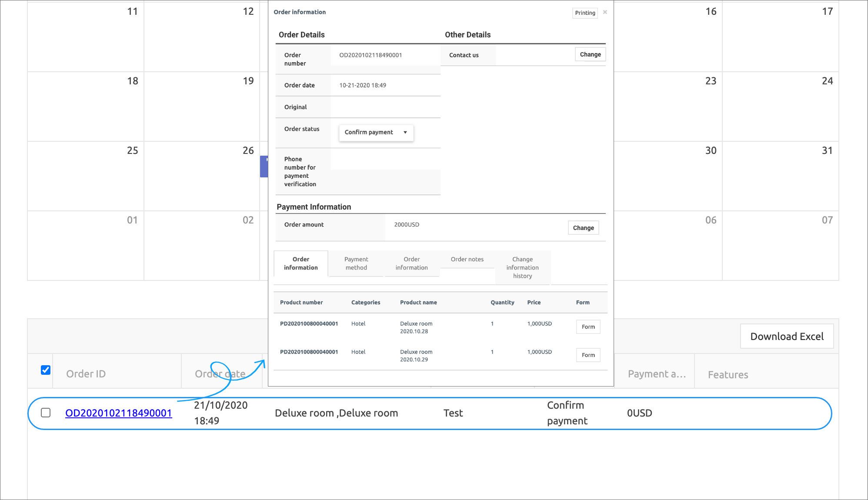The image size is (868, 500).
Task: Open the Order status dropdown
Action: (x=376, y=133)
